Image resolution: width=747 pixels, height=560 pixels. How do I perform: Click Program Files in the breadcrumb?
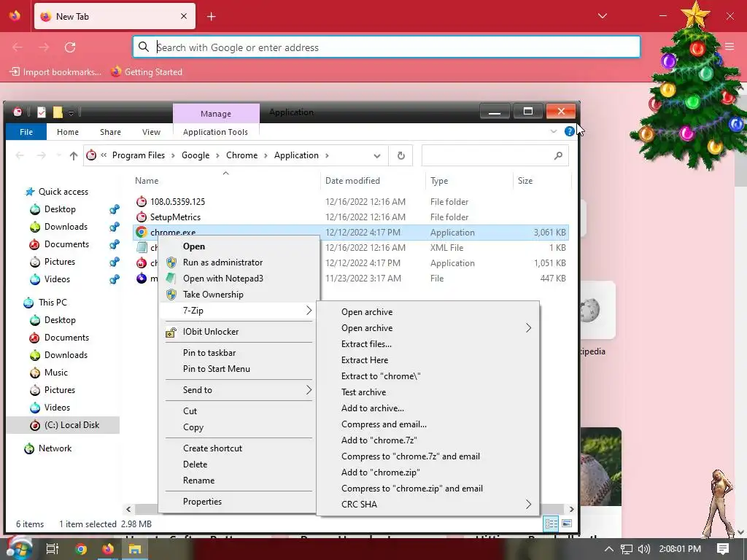(138, 155)
